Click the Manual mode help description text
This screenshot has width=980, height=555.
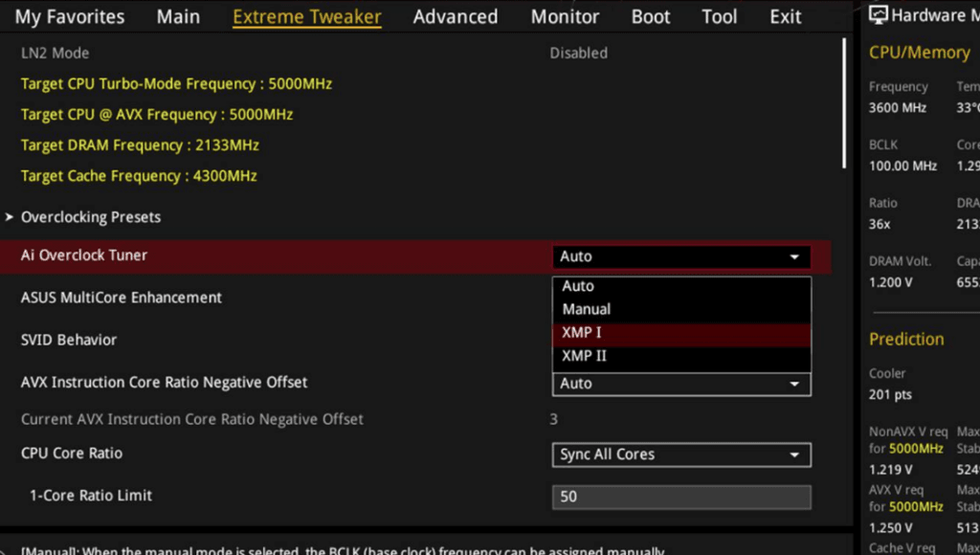(x=343, y=550)
